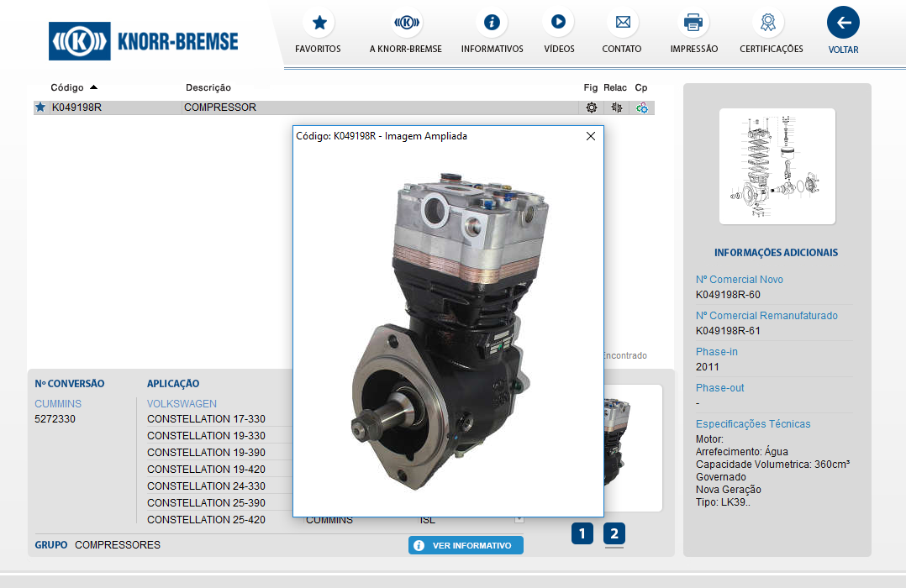Image resolution: width=906 pixels, height=588 pixels.
Task: Open the Favoritos star icon
Action: (319, 23)
